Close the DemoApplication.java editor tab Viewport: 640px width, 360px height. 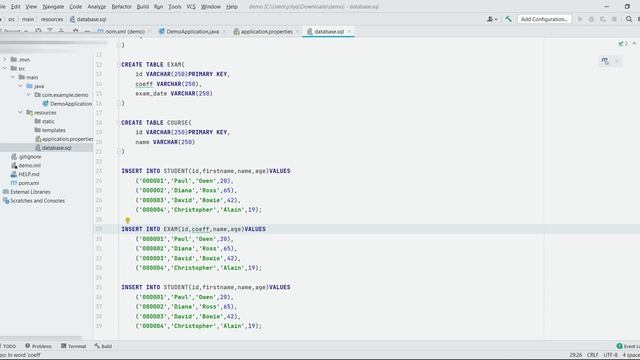click(224, 31)
